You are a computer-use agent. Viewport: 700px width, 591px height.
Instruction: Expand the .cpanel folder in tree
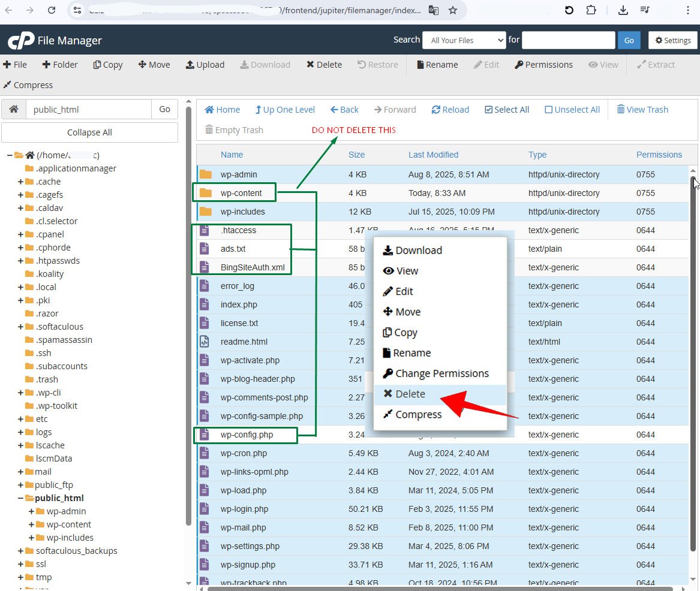20,234
